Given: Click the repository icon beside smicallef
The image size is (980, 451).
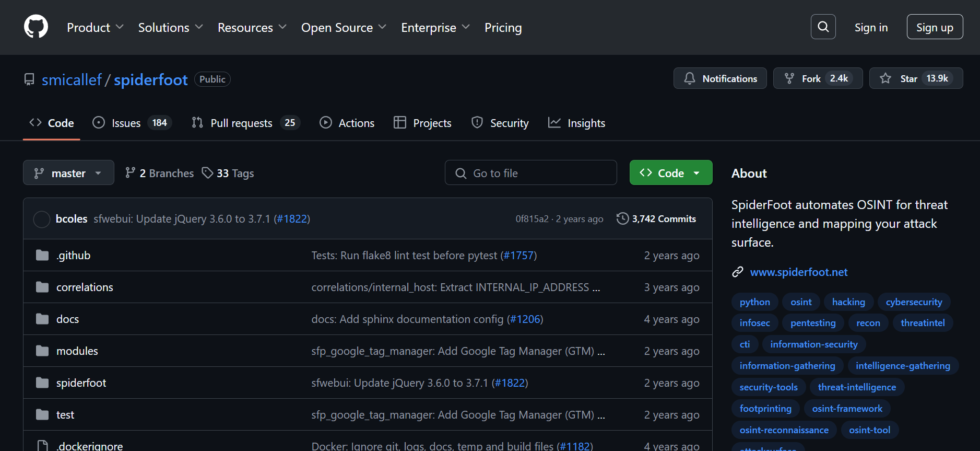Looking at the screenshot, I should tap(29, 79).
